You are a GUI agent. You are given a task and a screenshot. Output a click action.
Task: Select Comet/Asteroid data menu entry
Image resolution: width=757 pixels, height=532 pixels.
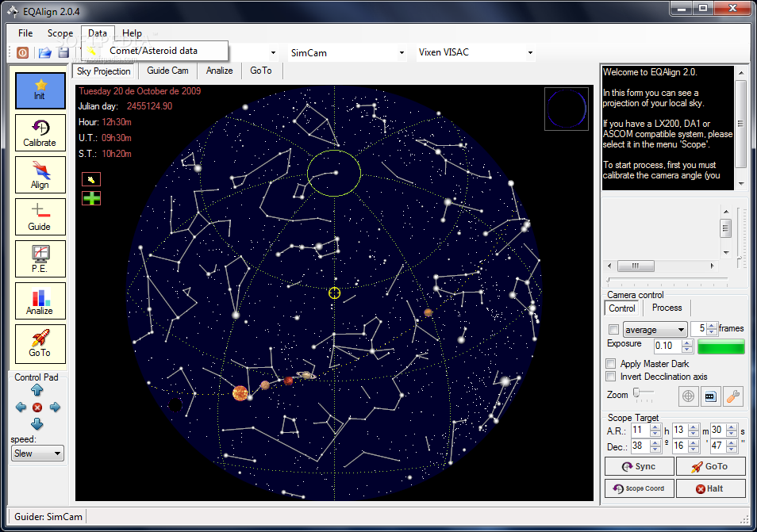tap(155, 51)
